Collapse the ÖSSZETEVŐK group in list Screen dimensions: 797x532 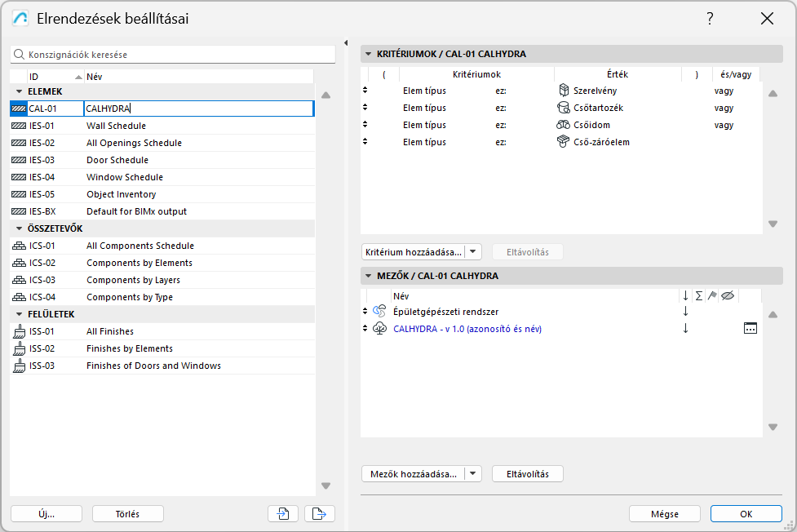[19, 228]
